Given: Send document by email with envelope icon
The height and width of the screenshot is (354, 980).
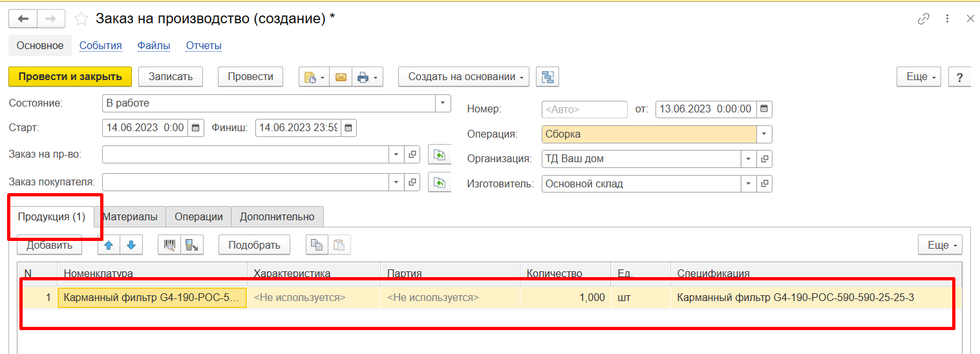Looking at the screenshot, I should click(341, 77).
